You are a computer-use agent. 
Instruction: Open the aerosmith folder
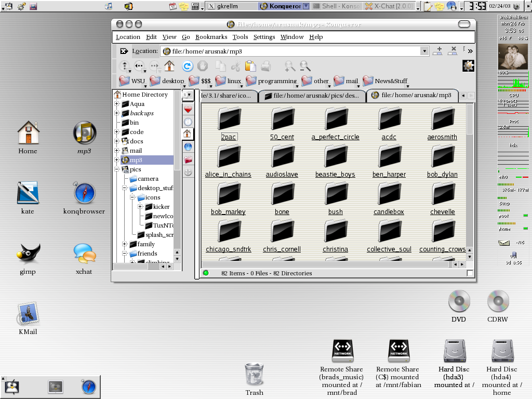pyautogui.click(x=442, y=119)
